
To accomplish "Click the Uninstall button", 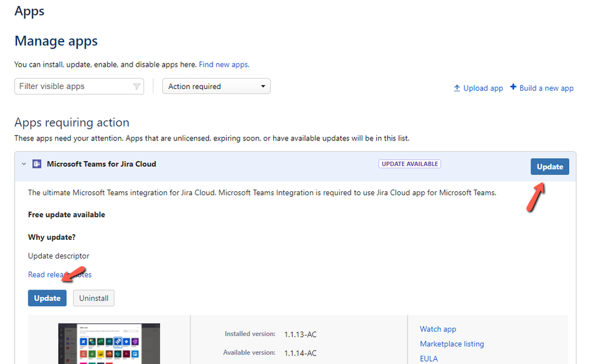I will (x=94, y=298).
